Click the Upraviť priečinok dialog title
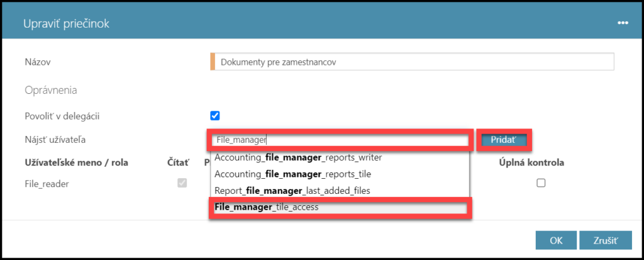The height and width of the screenshot is (260, 644). [66, 24]
